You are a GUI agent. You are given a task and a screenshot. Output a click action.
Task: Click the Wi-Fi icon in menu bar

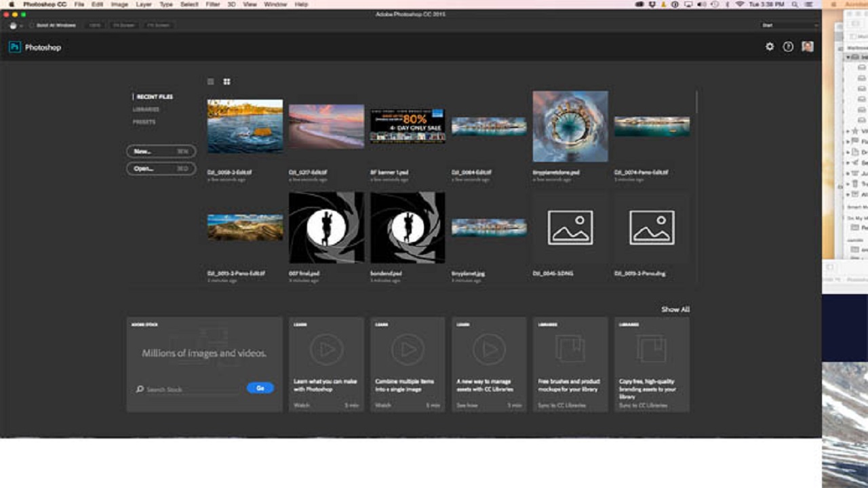click(740, 4)
